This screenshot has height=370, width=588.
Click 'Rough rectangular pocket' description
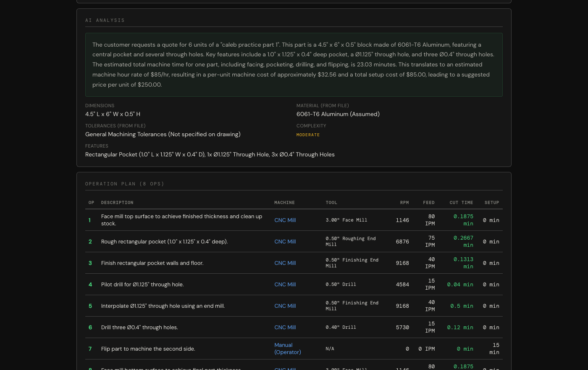point(164,241)
